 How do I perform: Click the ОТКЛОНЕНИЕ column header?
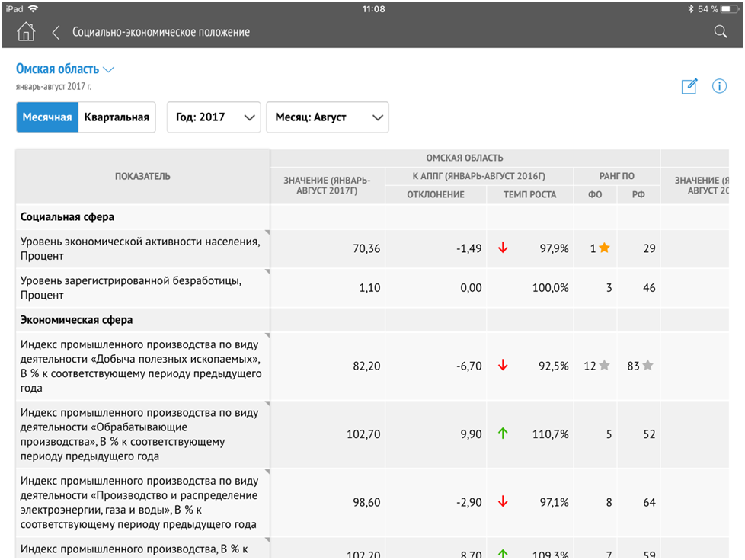click(x=436, y=194)
